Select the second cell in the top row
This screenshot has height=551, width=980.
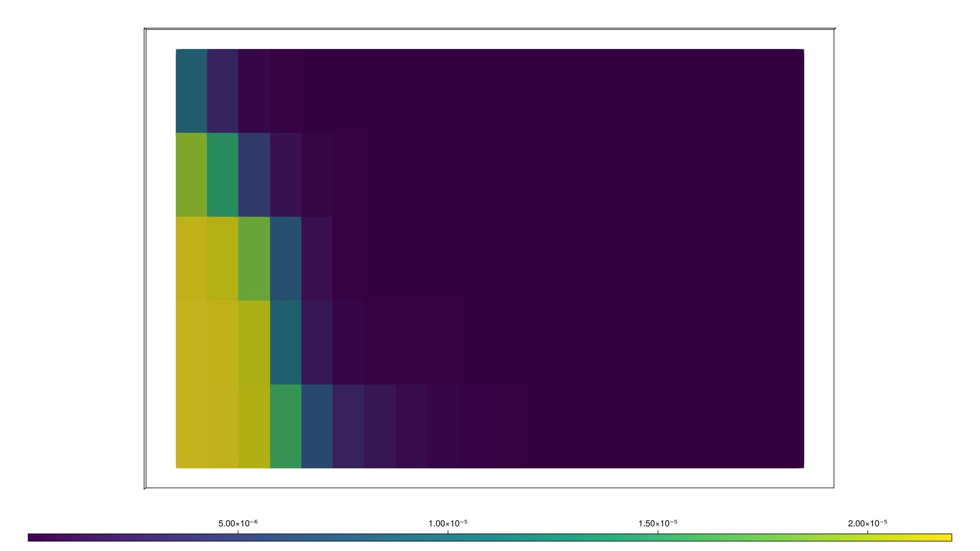pos(222,91)
